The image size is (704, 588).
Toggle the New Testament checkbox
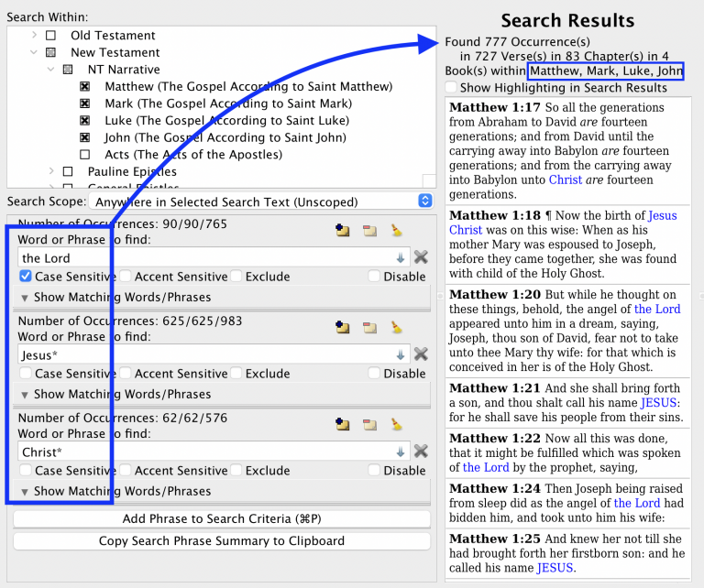(x=50, y=52)
